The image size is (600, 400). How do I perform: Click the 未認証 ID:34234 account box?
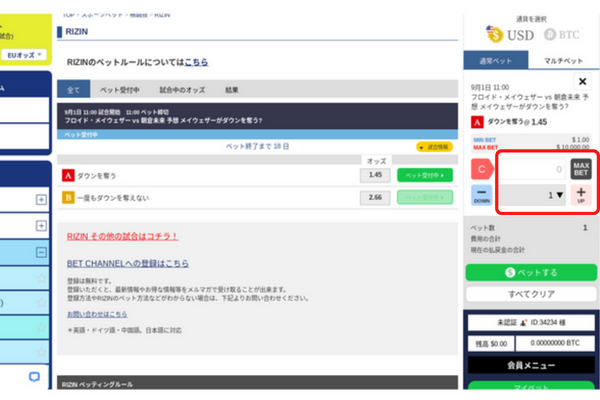(x=531, y=323)
